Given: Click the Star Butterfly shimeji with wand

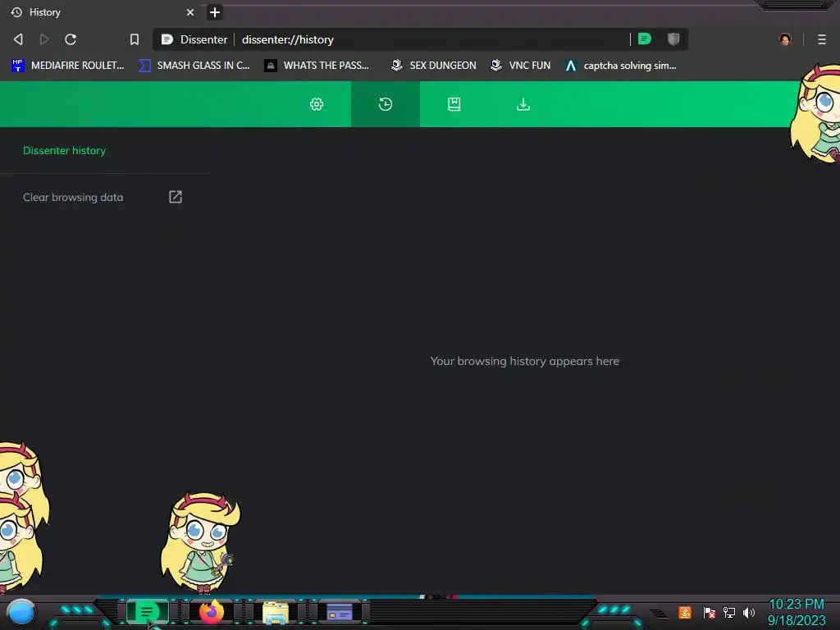Looking at the screenshot, I should tap(201, 543).
